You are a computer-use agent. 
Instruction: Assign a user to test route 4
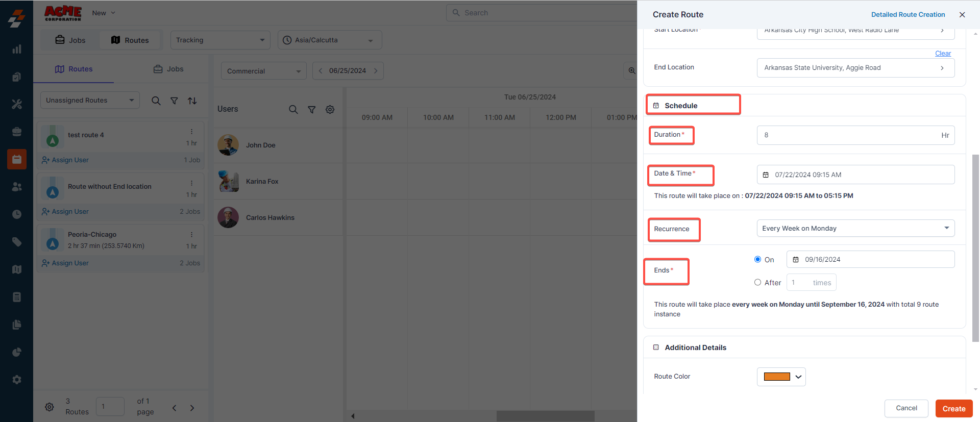[65, 160]
